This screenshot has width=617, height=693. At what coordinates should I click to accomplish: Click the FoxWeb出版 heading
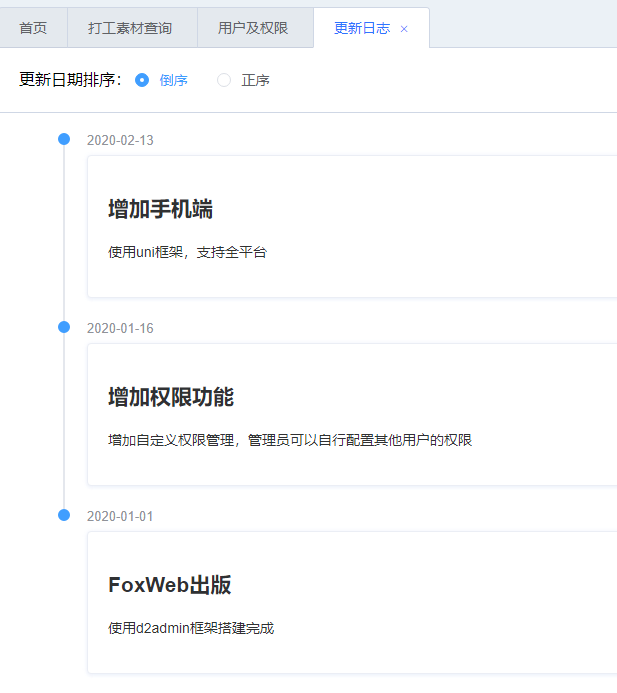tap(170, 585)
